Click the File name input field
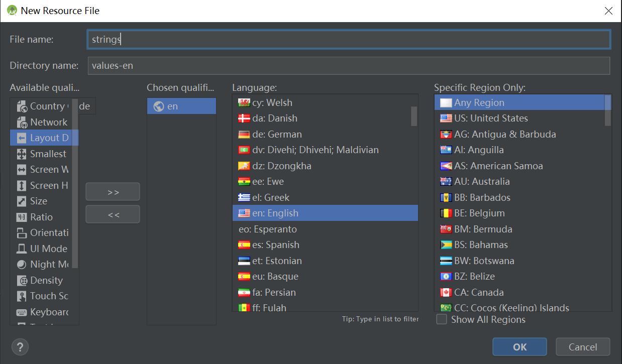 click(x=349, y=39)
